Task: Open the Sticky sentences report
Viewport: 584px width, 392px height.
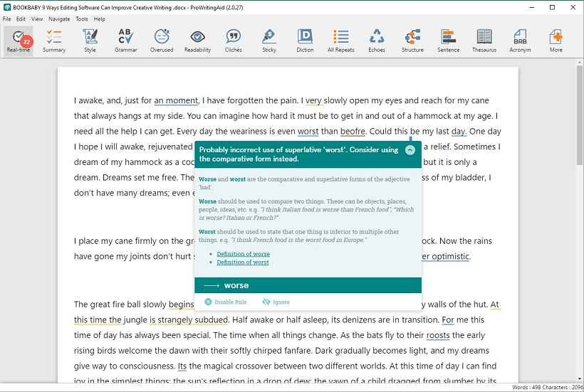Action: click(x=269, y=41)
